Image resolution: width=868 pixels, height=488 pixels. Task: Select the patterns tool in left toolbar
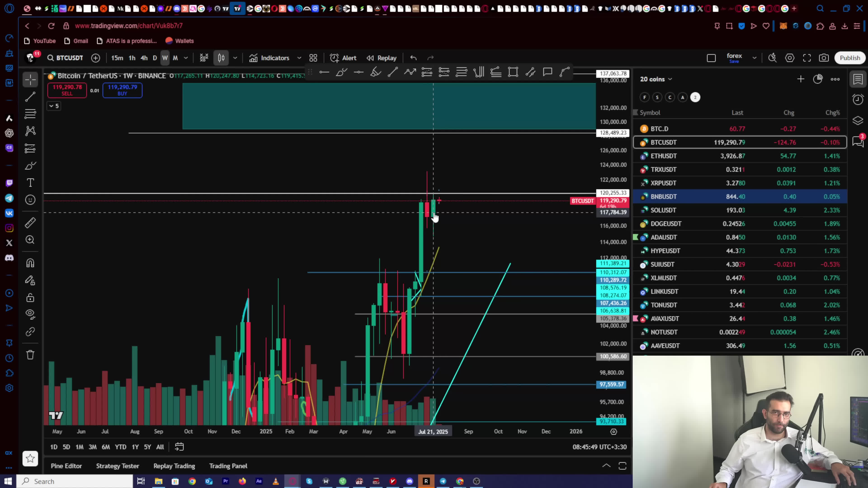(x=30, y=131)
